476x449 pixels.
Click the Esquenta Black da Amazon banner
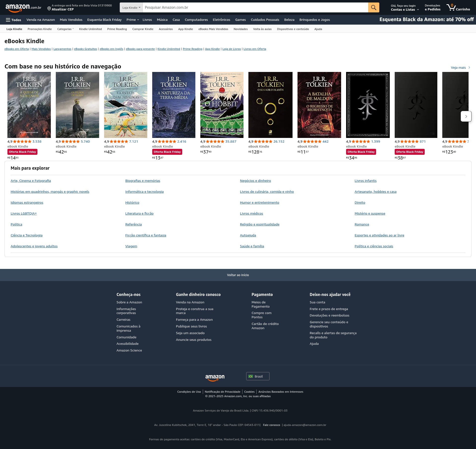point(426,20)
